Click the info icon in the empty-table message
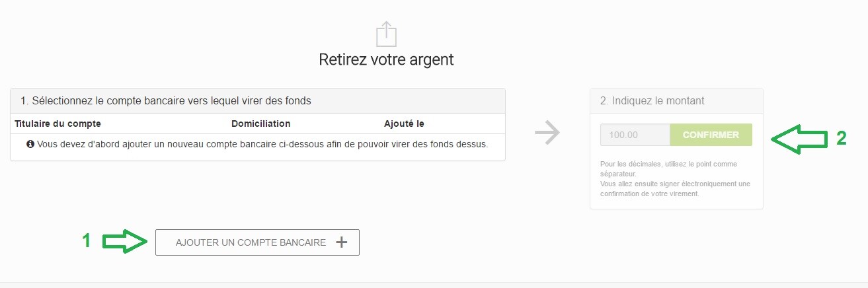Viewport: 868px width, 288px height. coord(30,144)
